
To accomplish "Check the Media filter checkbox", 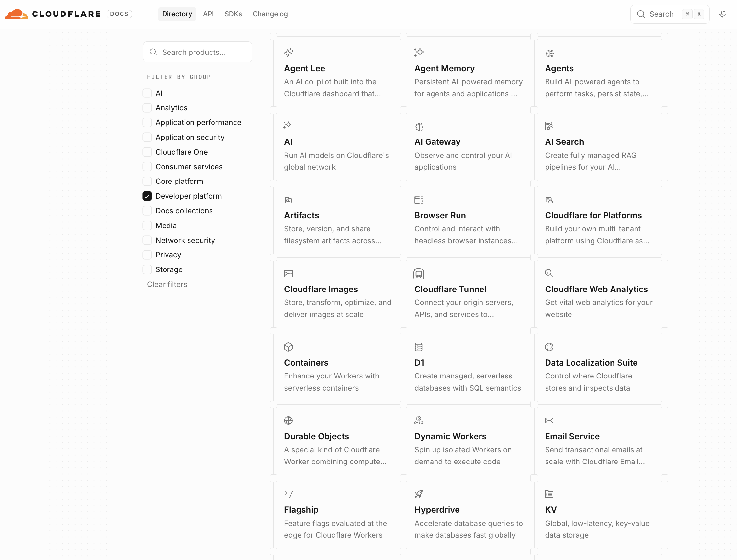I will [x=147, y=225].
